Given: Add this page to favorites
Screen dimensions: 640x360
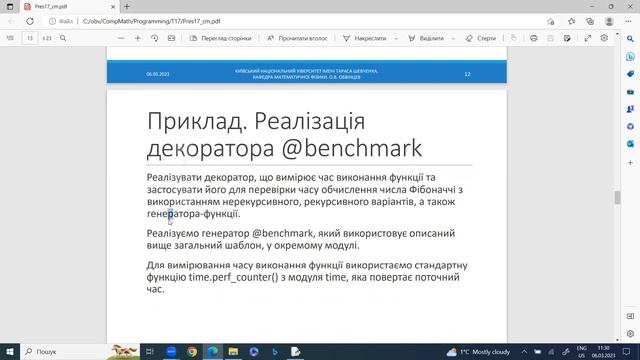Looking at the screenshot, I should coord(551,21).
